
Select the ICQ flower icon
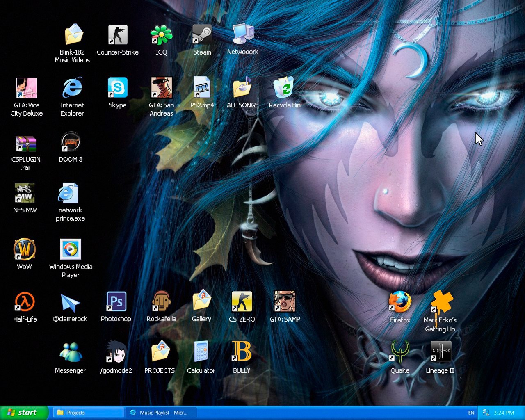tap(161, 34)
